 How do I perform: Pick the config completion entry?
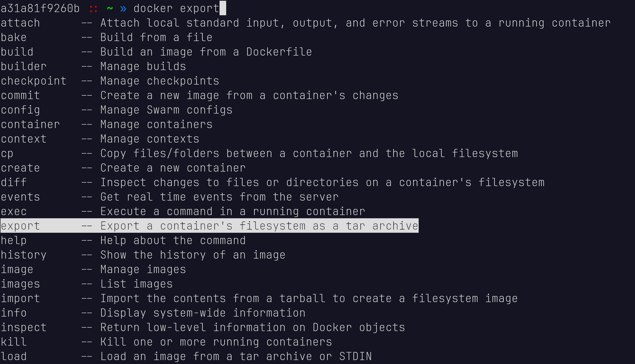[x=20, y=110]
